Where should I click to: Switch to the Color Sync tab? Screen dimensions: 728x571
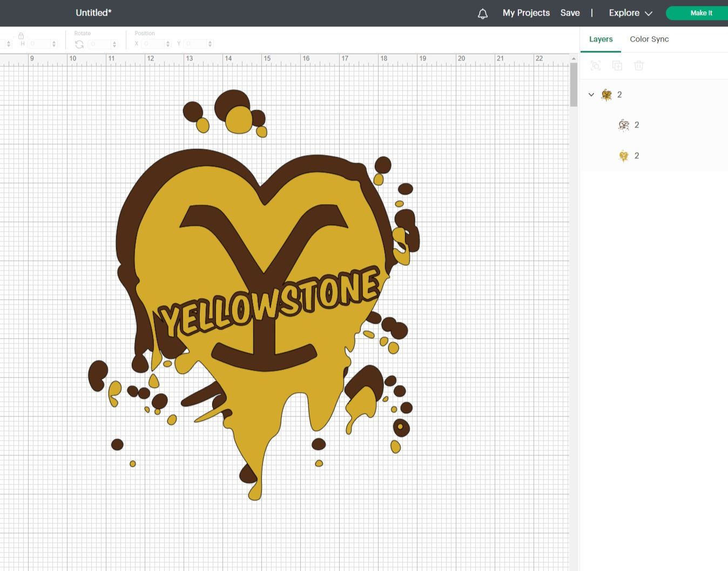(x=649, y=39)
